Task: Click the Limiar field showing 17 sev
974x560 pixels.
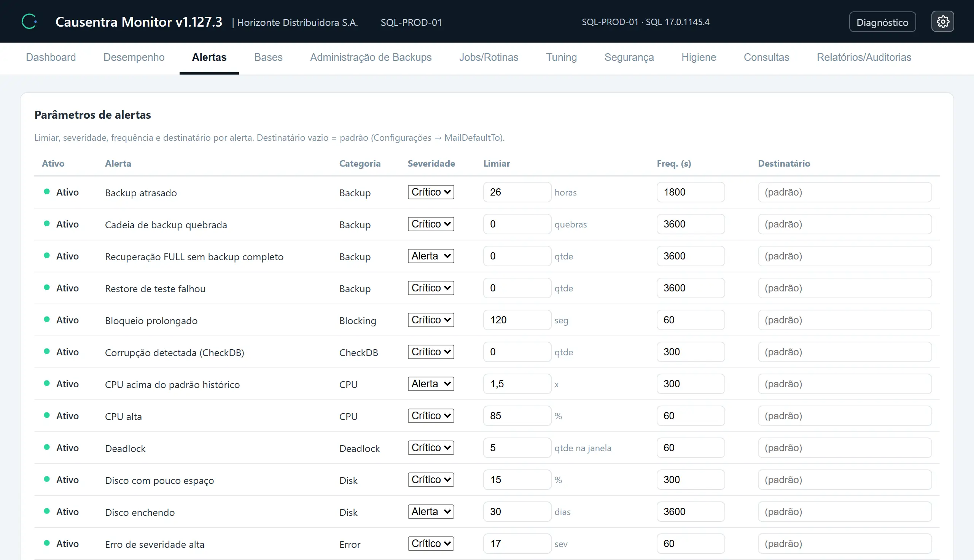Action: 517,543
